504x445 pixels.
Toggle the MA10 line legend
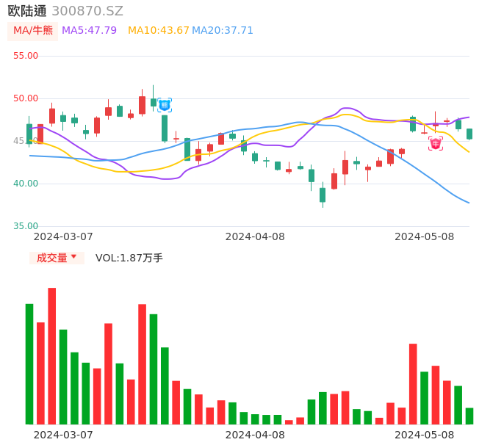click(x=159, y=31)
